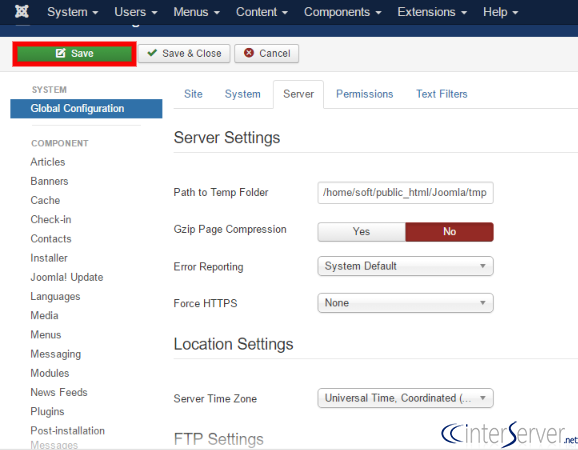Open Plugins component settings
Image resolution: width=578 pixels, height=450 pixels.
coord(48,411)
